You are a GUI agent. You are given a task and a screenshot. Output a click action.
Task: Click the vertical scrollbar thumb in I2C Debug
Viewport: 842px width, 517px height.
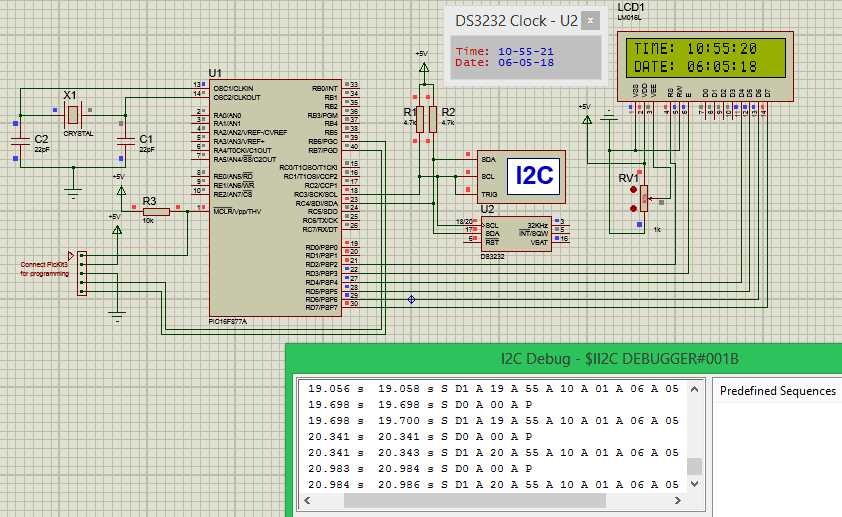[694, 466]
